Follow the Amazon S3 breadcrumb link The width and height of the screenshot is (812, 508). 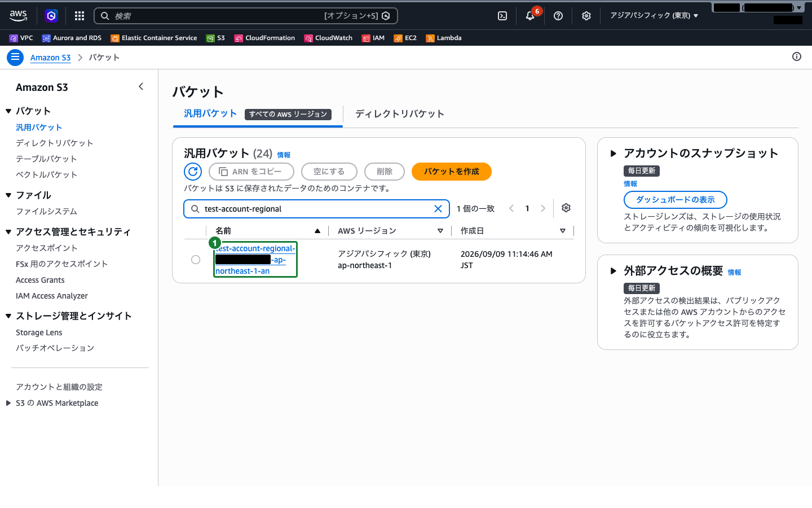[51, 58]
